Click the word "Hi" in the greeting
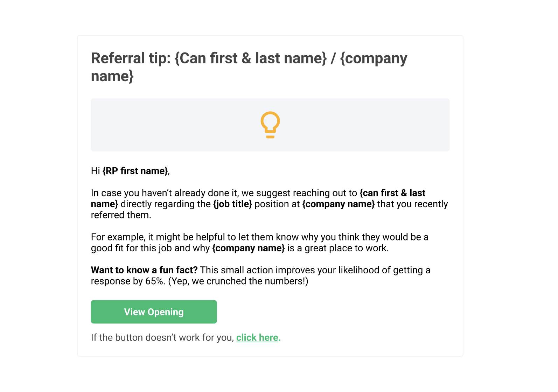 (95, 171)
